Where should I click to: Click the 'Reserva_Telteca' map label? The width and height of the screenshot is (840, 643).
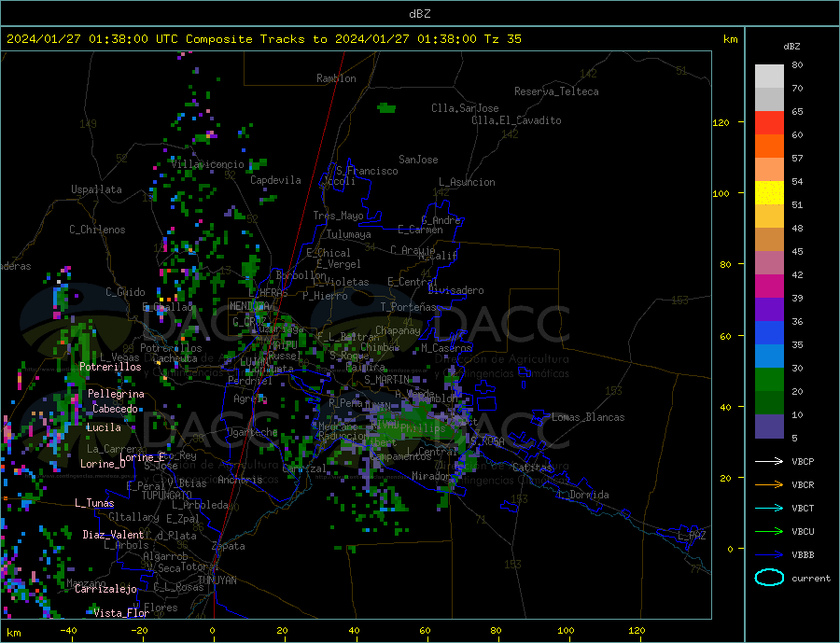click(x=556, y=91)
